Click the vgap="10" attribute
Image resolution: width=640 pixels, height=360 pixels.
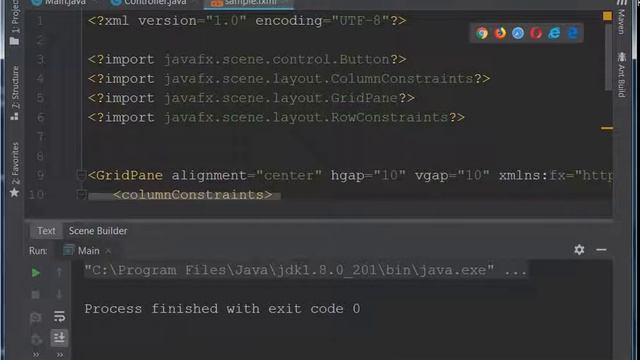pyautogui.click(x=452, y=176)
